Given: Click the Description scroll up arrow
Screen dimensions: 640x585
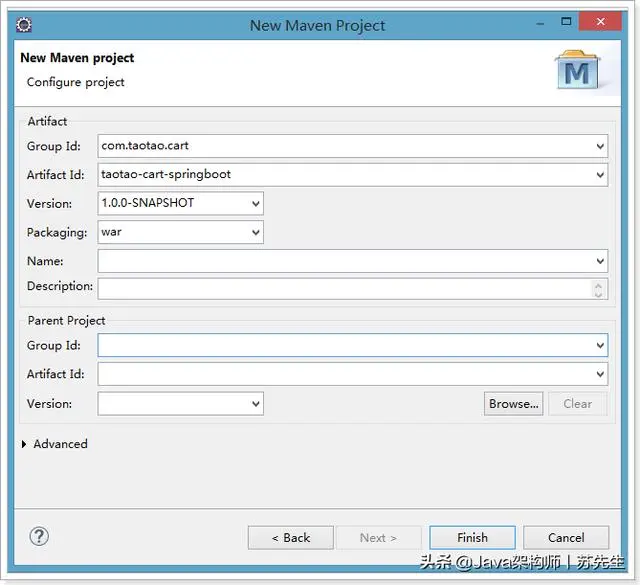Looking at the screenshot, I should [598, 285].
